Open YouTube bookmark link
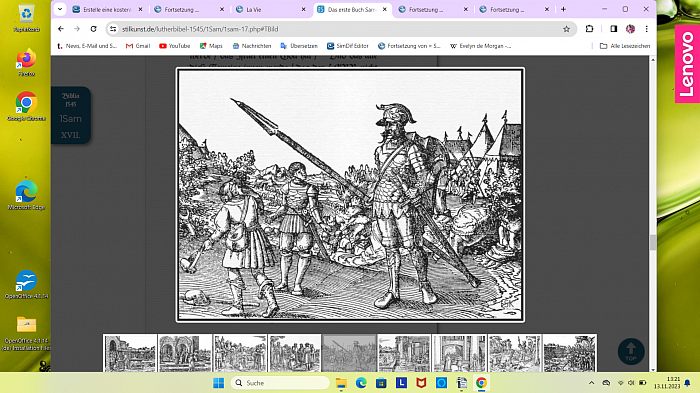 tap(175, 46)
